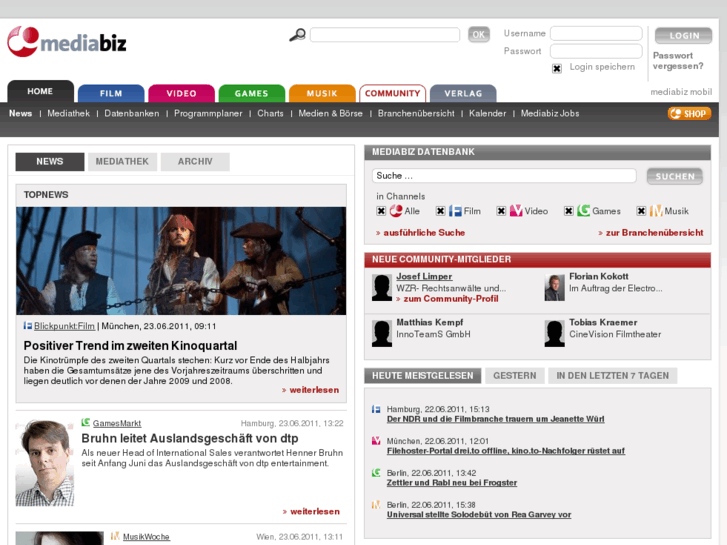Image resolution: width=727 pixels, height=545 pixels.
Task: Switch to the VIDEO tab
Action: [181, 93]
